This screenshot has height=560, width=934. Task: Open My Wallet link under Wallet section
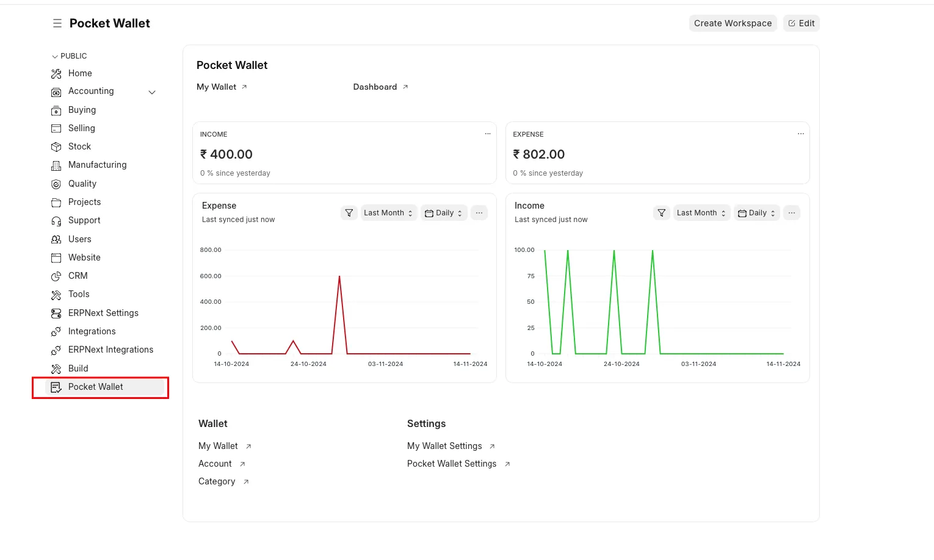pos(225,447)
